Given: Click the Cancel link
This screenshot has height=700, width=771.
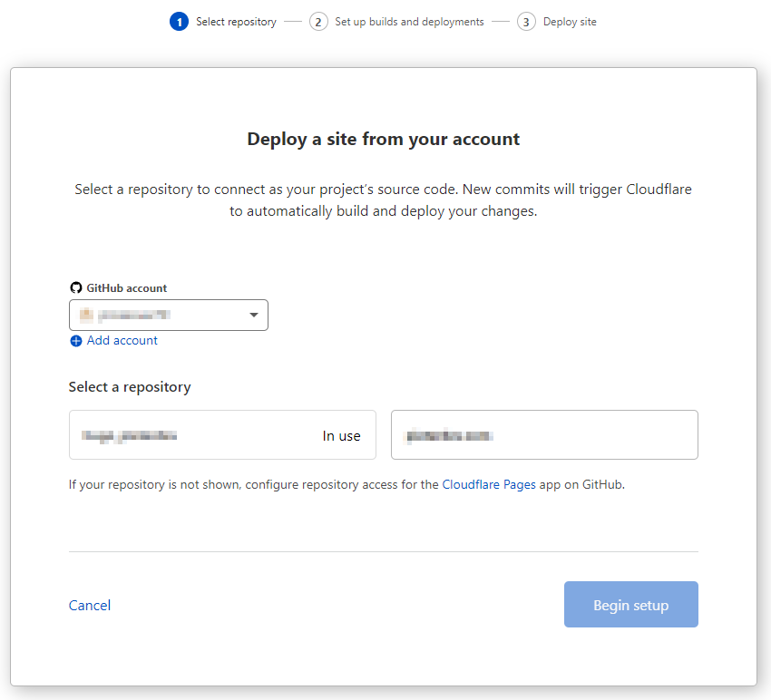Looking at the screenshot, I should 90,605.
